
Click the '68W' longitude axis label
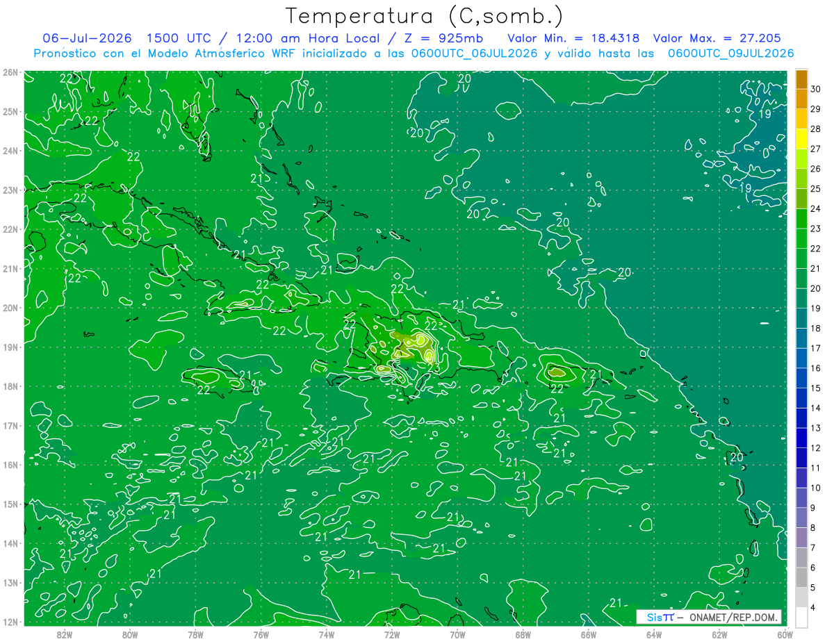(x=523, y=634)
